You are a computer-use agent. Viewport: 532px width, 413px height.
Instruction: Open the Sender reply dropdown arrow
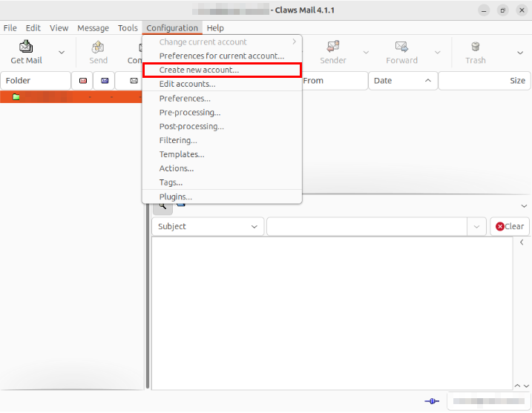click(366, 52)
